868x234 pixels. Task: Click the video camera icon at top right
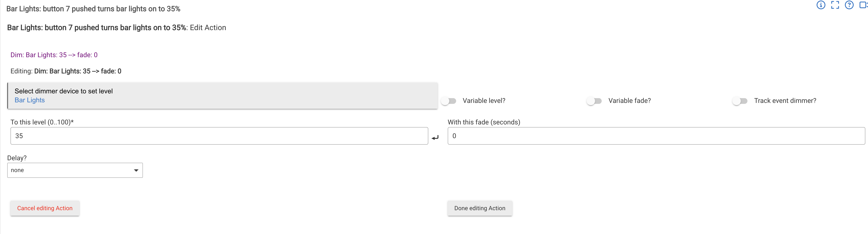(x=864, y=5)
